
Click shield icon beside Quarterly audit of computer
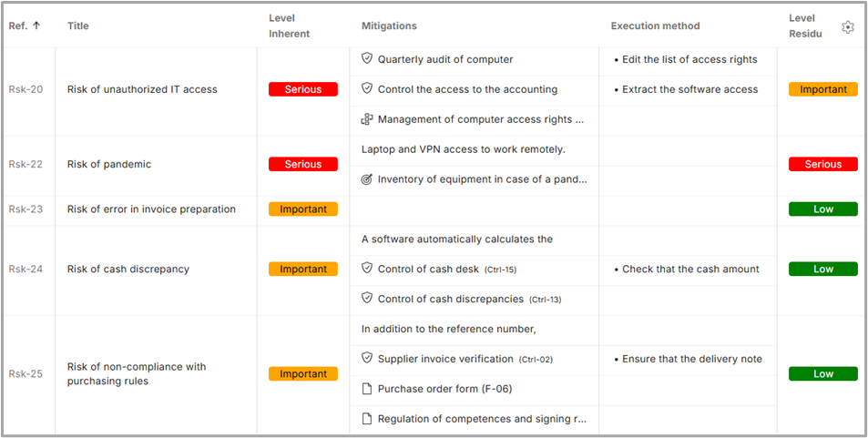pyautogui.click(x=367, y=59)
